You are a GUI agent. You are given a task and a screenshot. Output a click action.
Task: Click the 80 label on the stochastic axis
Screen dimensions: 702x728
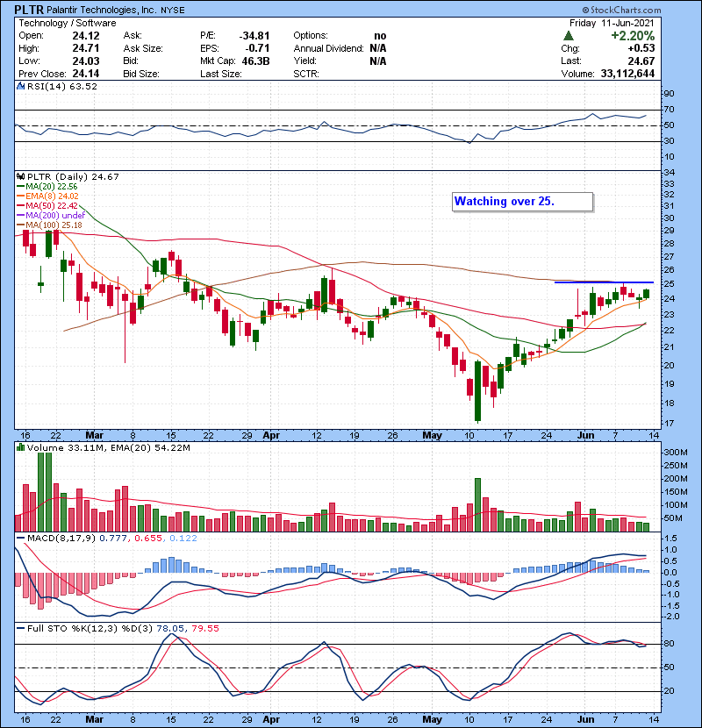[x=669, y=644]
